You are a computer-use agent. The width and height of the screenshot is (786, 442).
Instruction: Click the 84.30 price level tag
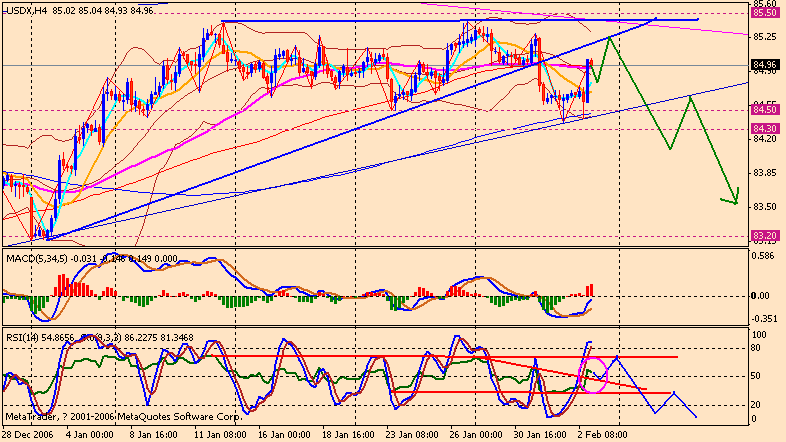(765, 128)
